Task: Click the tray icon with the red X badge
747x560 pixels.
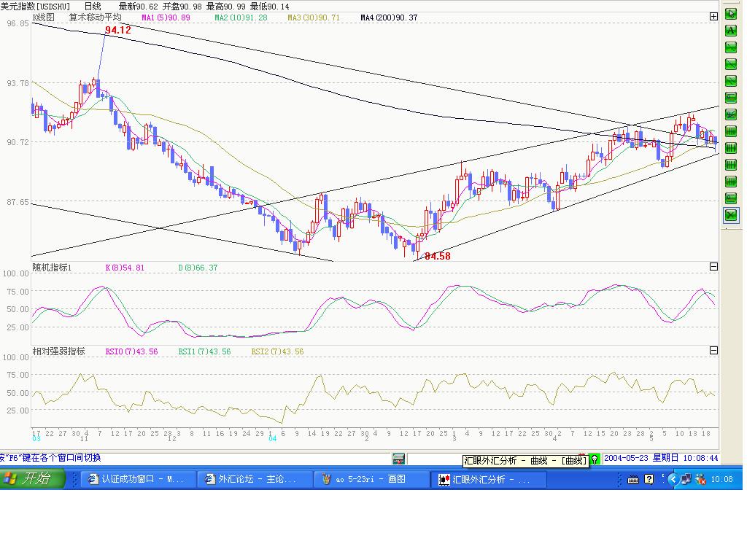Action: (700, 479)
